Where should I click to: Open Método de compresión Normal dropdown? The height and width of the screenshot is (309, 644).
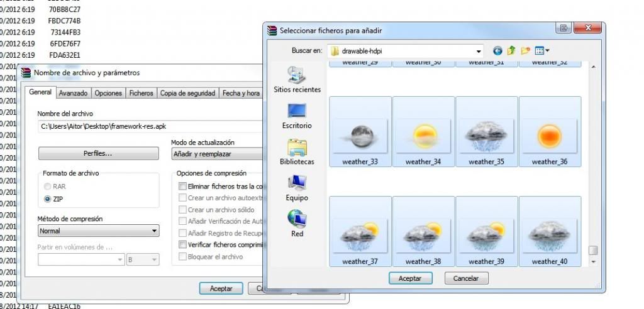tap(97, 231)
